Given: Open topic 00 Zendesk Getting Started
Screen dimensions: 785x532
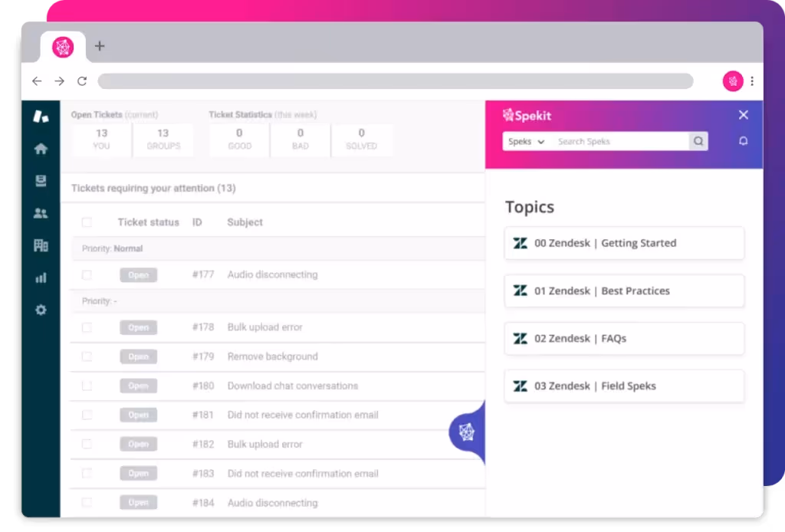Looking at the screenshot, I should coord(624,243).
